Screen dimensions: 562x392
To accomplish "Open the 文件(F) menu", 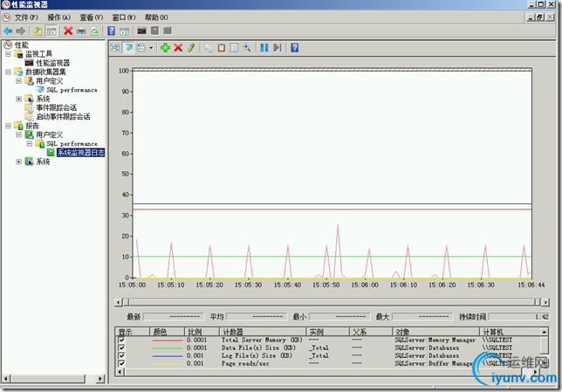I will (26, 17).
